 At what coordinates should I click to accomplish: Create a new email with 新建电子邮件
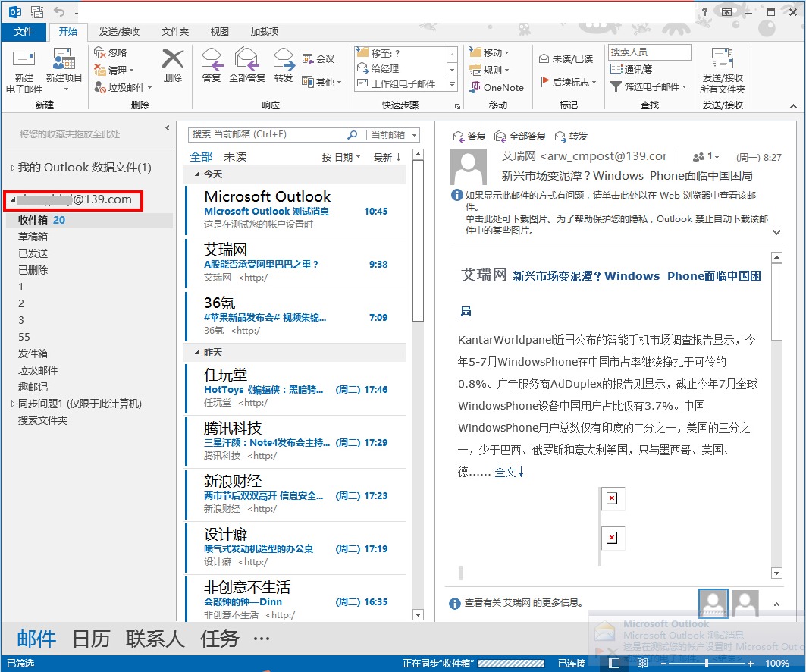coord(23,68)
